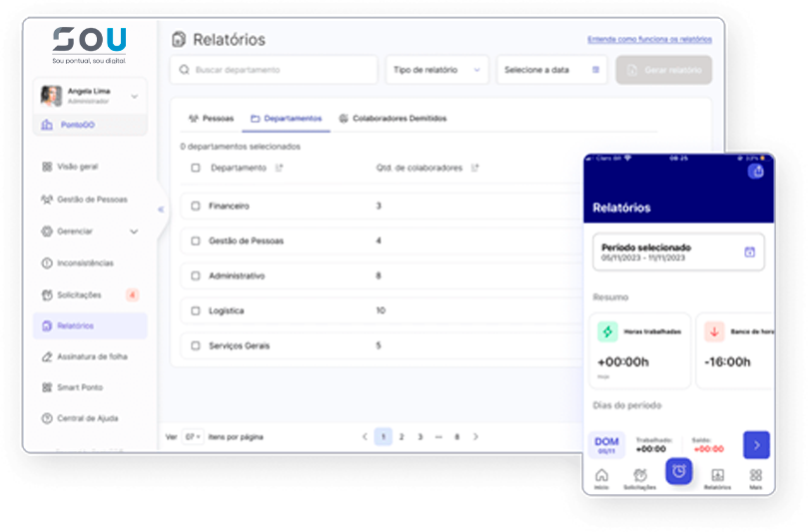Open Solicitações in the sidebar
The width and height of the screenshot is (808, 532).
(79, 295)
